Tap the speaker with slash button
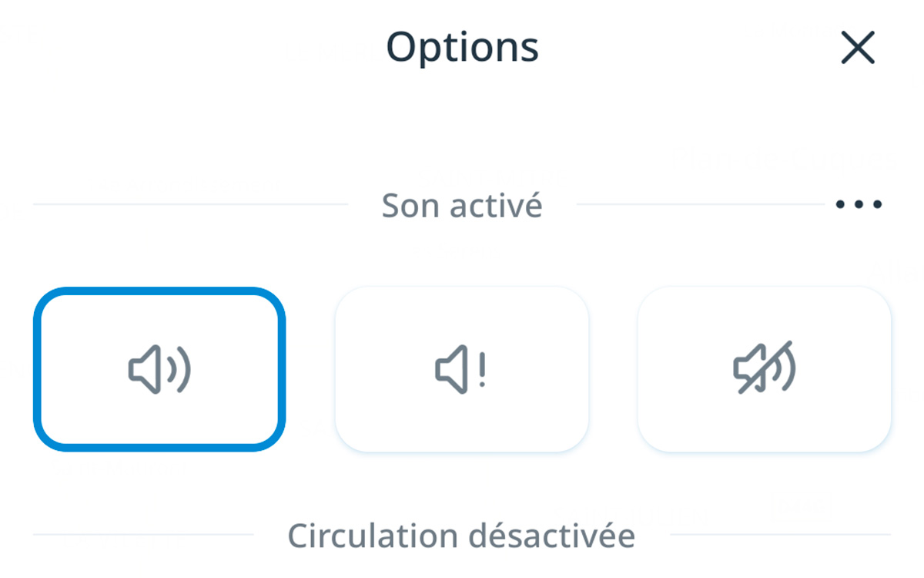Screen dimensions: 924x578 tap(764, 369)
